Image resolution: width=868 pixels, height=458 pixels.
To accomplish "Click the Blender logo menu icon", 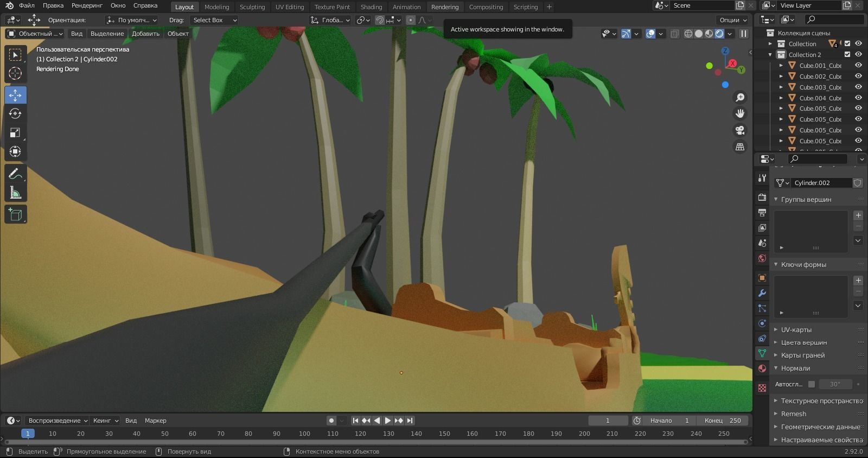I will 9,5.
